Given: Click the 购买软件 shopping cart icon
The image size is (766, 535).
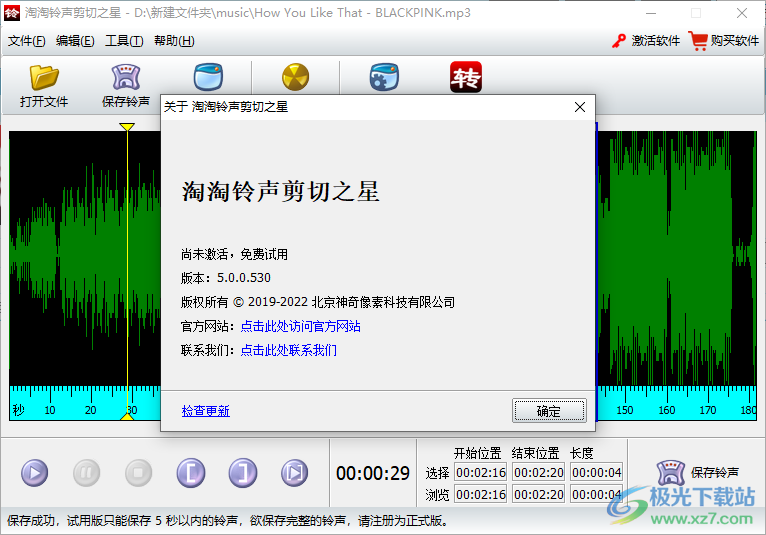Looking at the screenshot, I should (698, 41).
